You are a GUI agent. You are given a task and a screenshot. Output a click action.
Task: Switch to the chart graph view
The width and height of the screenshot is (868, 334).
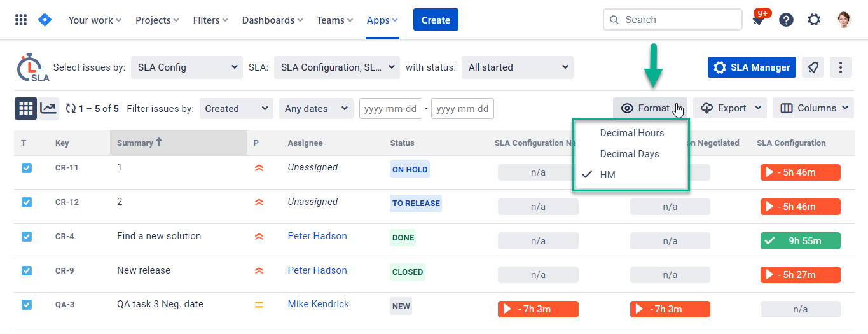pos(48,109)
